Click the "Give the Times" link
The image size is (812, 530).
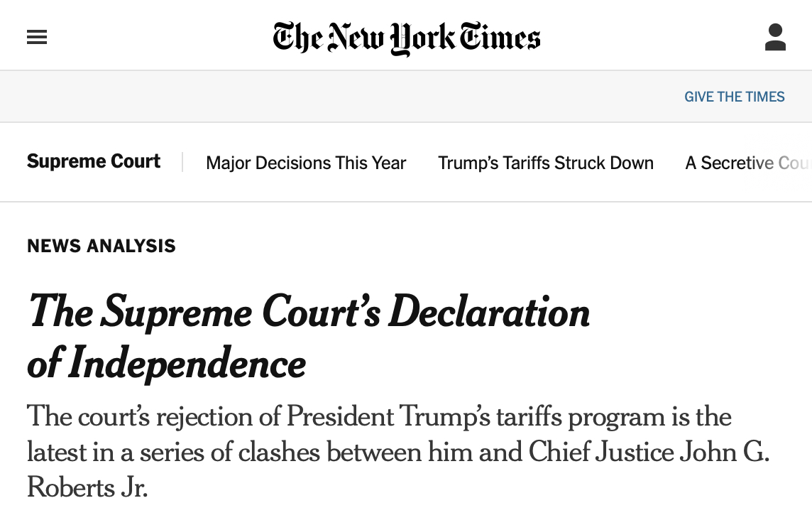734,97
